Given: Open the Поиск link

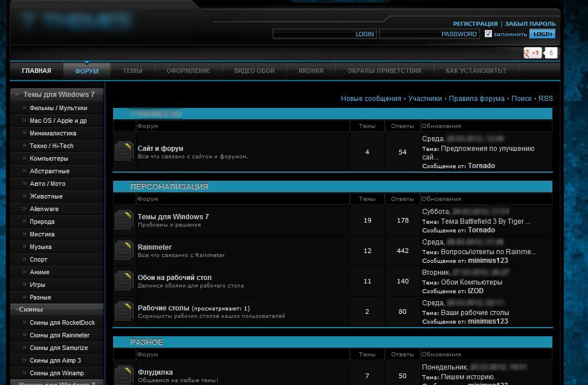Looking at the screenshot, I should pyautogui.click(x=521, y=99).
